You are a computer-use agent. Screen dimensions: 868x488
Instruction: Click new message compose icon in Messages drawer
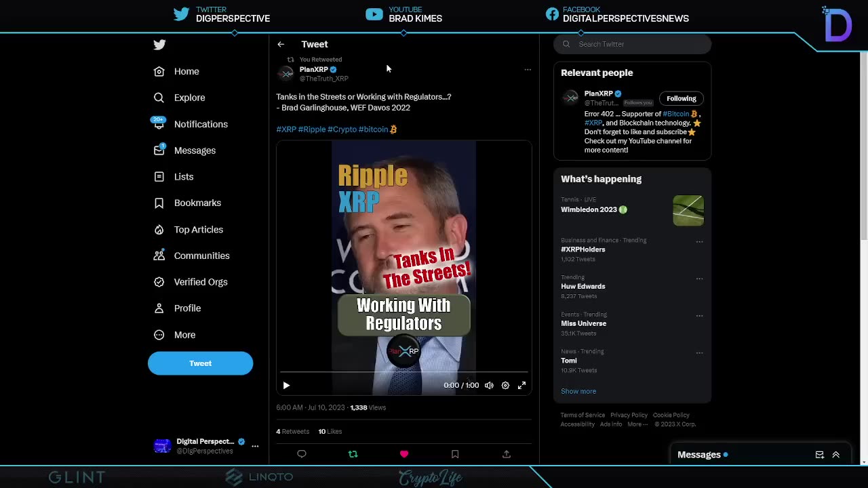point(819,455)
